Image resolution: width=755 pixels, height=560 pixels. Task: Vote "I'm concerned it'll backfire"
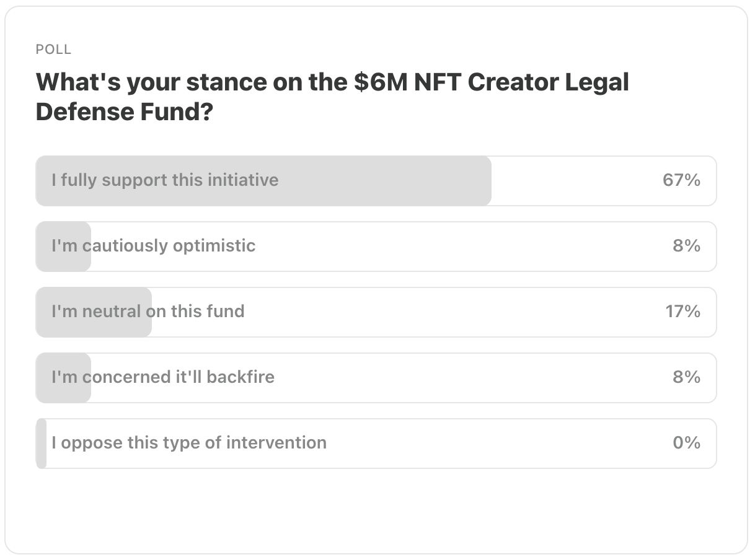point(376,378)
